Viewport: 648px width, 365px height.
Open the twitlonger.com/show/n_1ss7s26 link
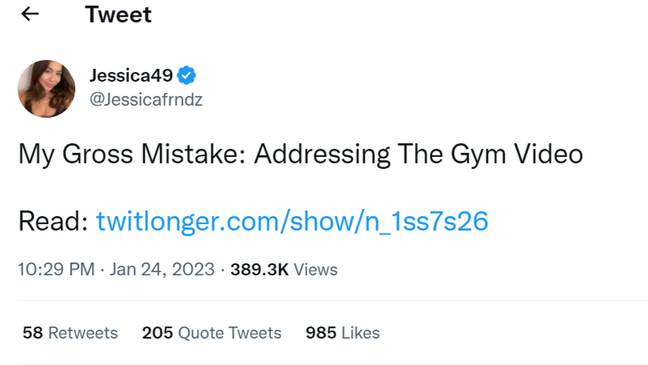292,221
